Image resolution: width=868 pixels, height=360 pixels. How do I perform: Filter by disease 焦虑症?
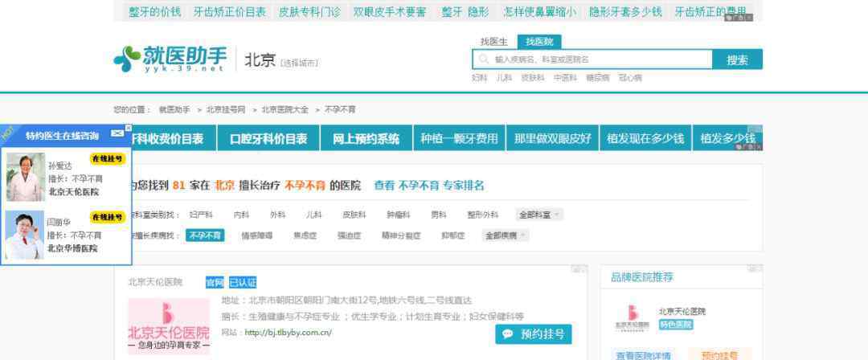(305, 236)
